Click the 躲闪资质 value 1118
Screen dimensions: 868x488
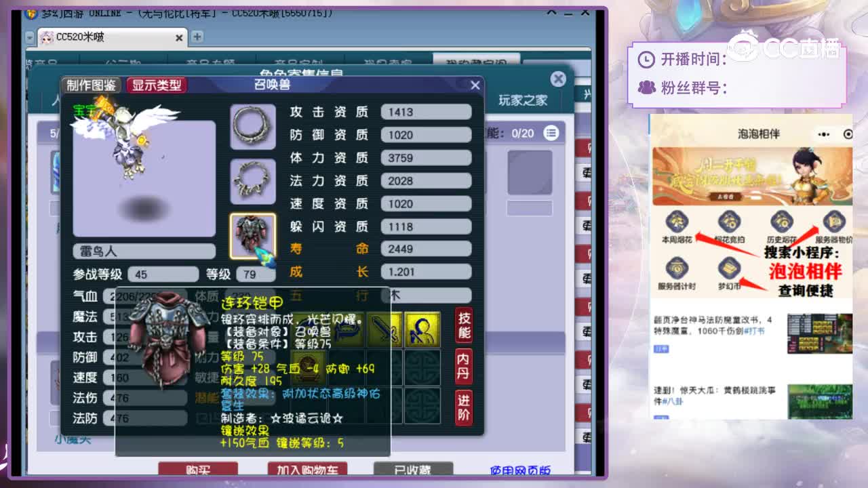(x=426, y=226)
